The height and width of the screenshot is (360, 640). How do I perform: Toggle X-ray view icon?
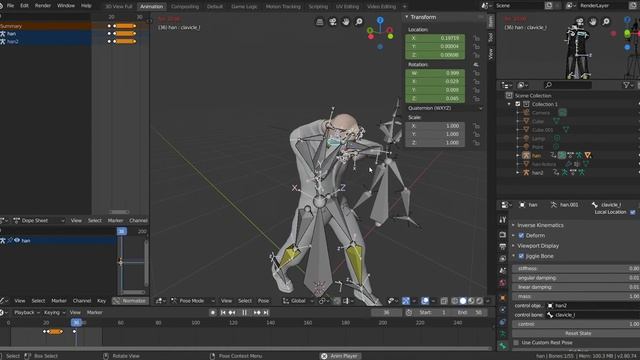(444, 301)
